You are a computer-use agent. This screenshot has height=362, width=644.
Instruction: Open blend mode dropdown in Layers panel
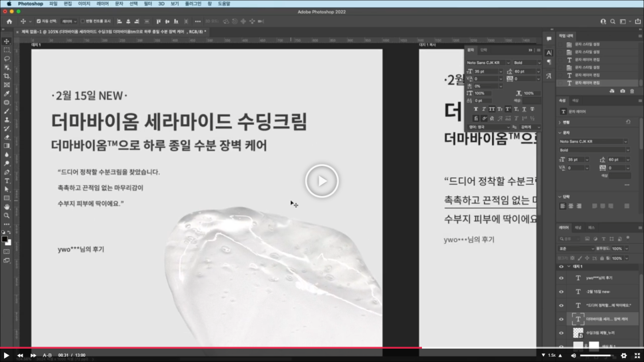576,249
